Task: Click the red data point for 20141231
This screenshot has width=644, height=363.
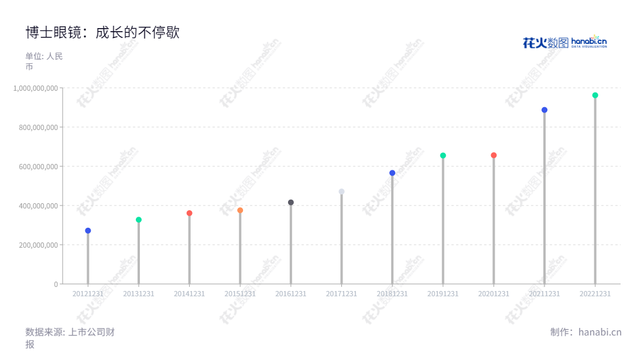Action: pos(189,213)
